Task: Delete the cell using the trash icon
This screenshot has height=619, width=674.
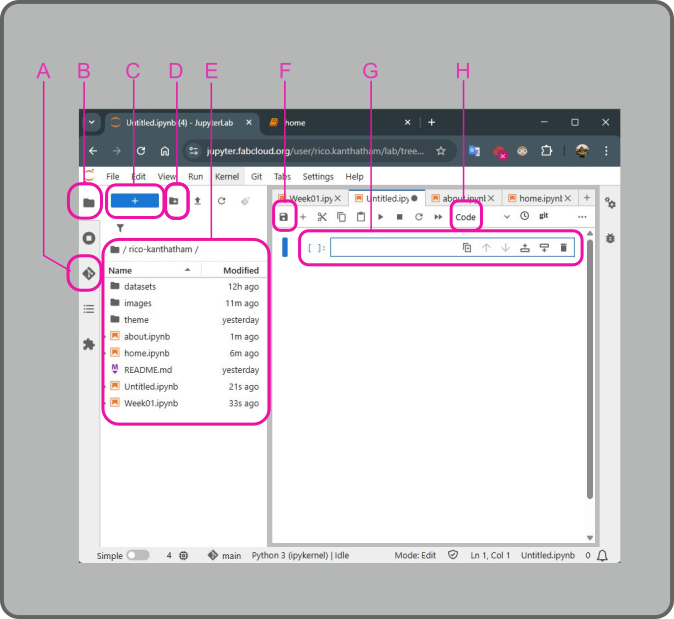Action: click(563, 248)
